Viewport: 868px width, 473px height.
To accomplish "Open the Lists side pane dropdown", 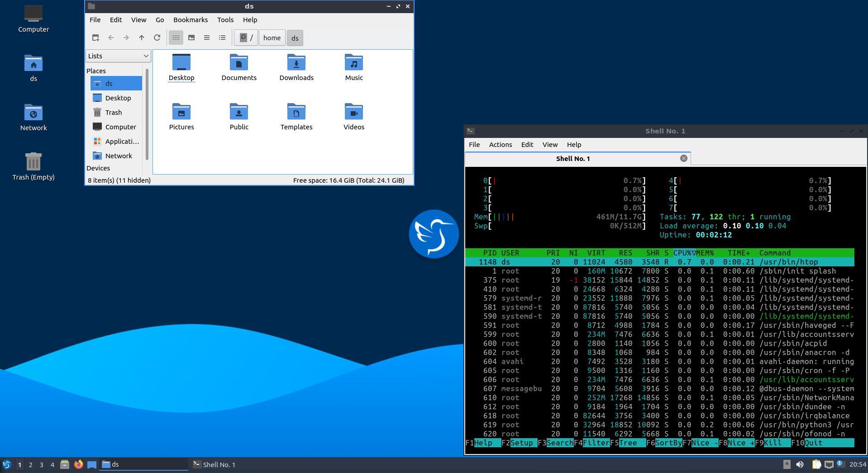I will [118, 56].
